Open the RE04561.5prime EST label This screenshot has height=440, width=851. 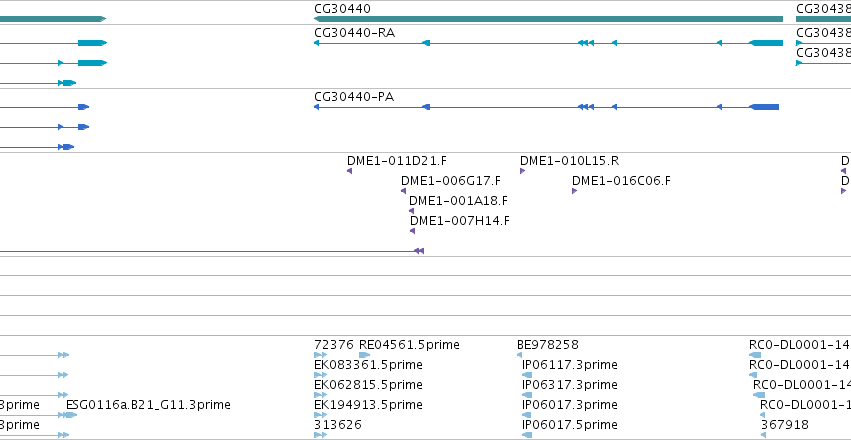tap(409, 345)
